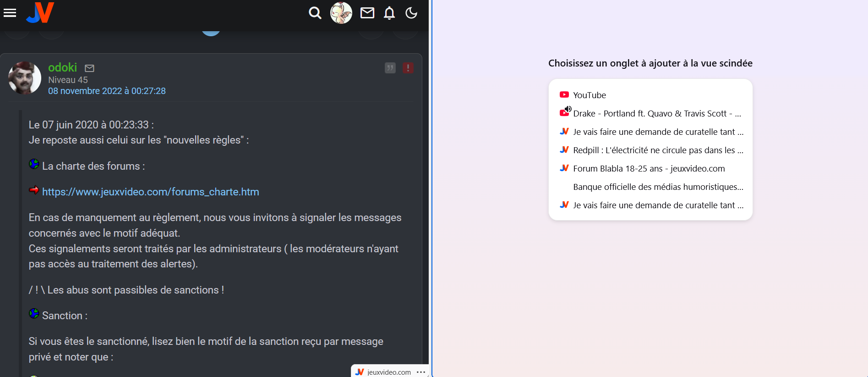Click the "Niveau 45" text

[x=68, y=80]
